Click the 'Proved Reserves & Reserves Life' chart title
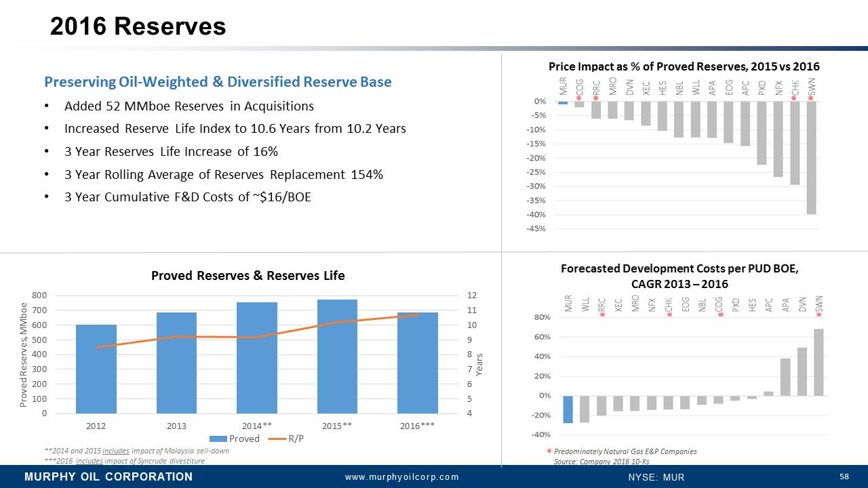The height and width of the screenshot is (488, 868). tap(248, 275)
